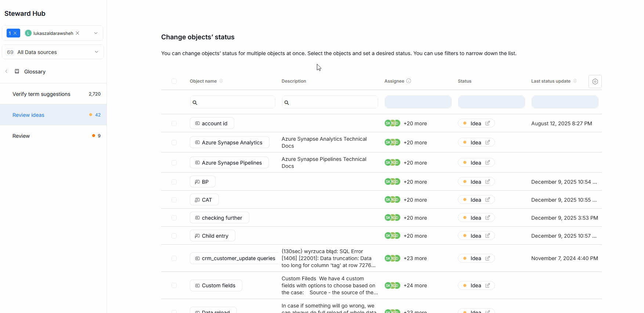Open the All Data sources dropdown
The image size is (644, 313).
(x=53, y=52)
